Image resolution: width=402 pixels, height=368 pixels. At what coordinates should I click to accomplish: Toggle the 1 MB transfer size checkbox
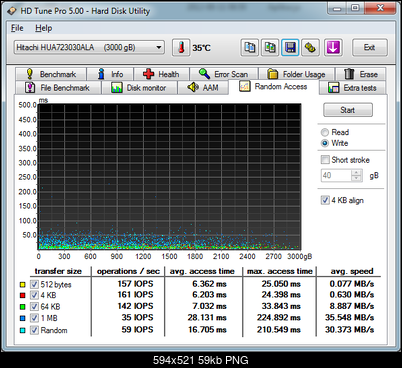pos(34,318)
